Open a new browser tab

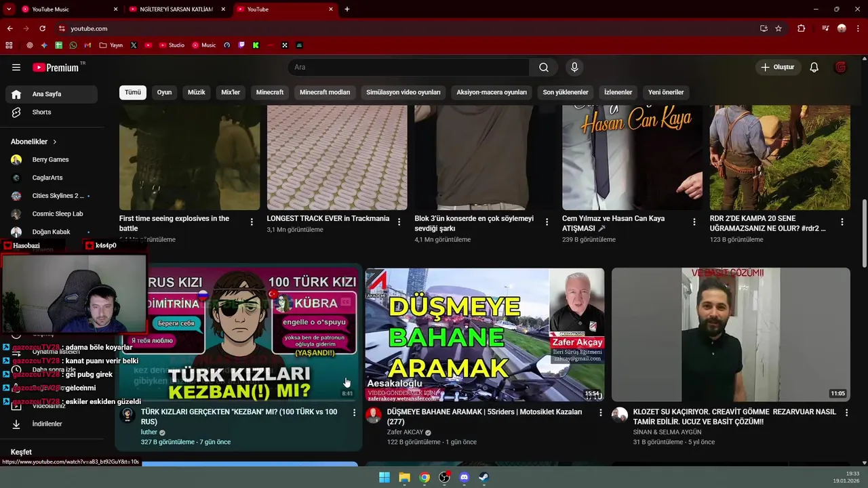pos(347,9)
